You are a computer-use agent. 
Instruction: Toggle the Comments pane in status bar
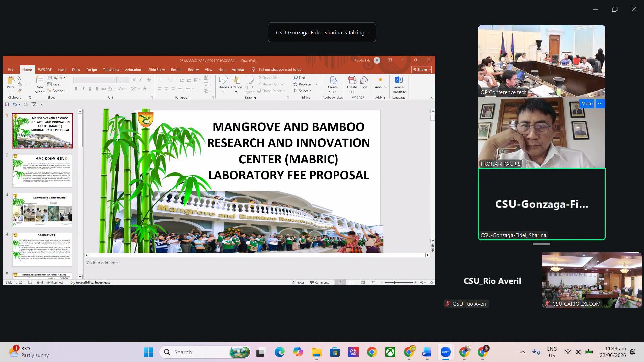[320, 282]
